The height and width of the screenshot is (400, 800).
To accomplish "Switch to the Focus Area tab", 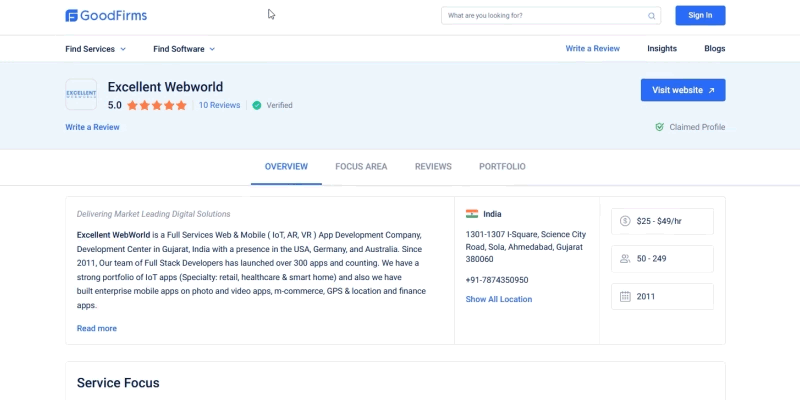I will pyautogui.click(x=361, y=167).
